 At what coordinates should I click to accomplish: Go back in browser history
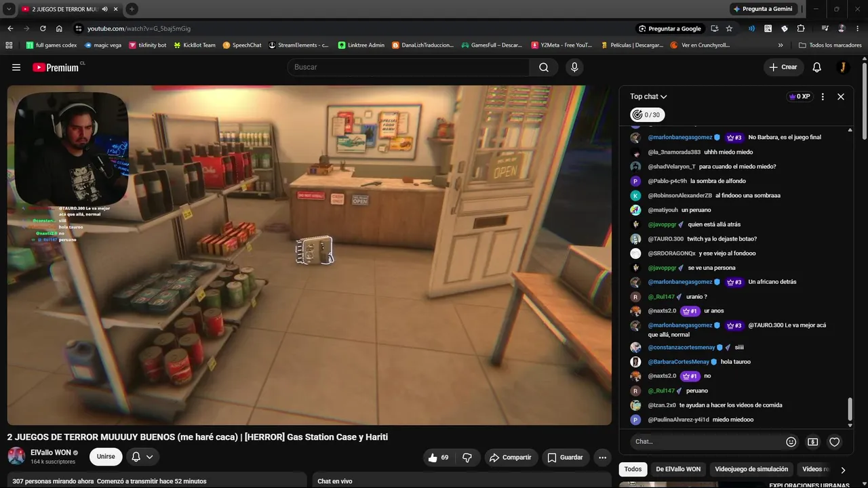click(10, 28)
